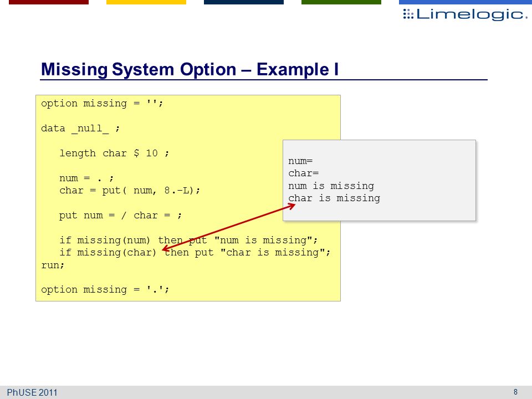Click the 'num is missing' output line
This screenshot has height=399, width=532.
click(x=331, y=186)
